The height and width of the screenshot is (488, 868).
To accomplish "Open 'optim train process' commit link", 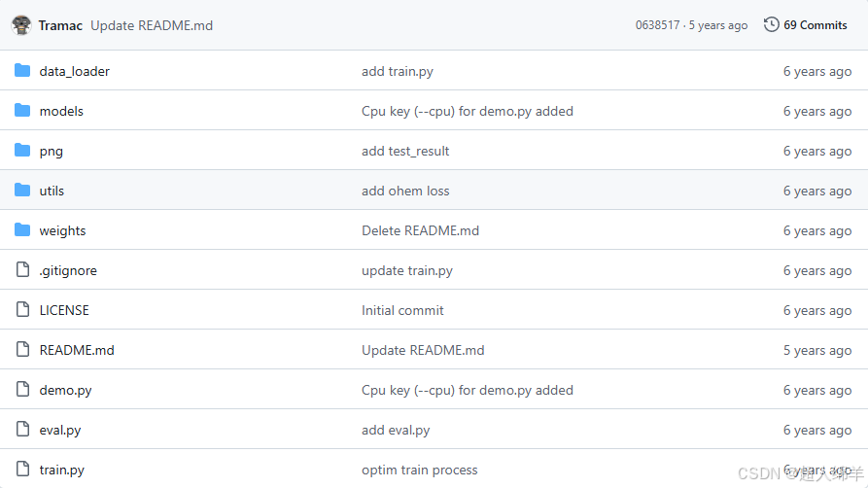I will click(x=420, y=470).
